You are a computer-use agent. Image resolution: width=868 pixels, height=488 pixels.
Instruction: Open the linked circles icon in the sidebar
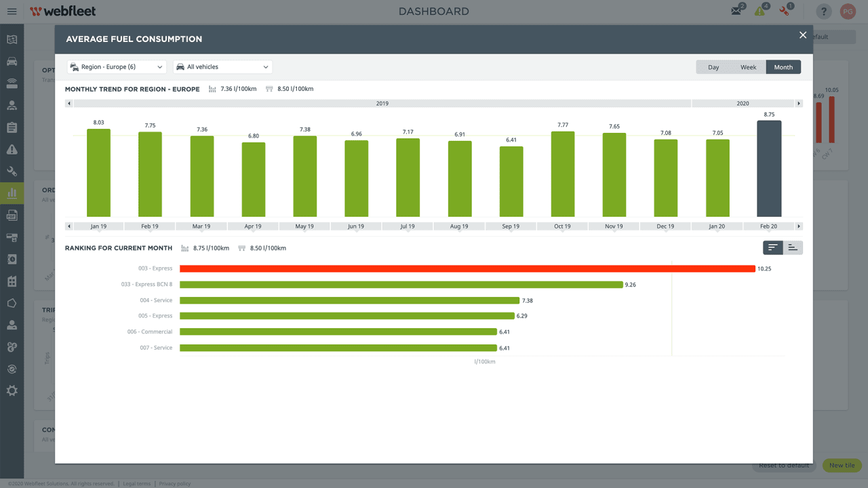pos(12,347)
